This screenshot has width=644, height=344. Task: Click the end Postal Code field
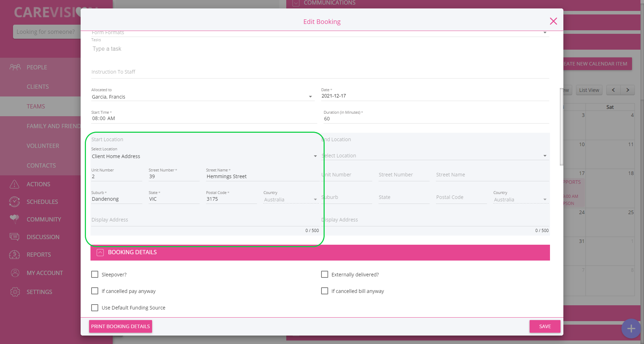[461, 198]
